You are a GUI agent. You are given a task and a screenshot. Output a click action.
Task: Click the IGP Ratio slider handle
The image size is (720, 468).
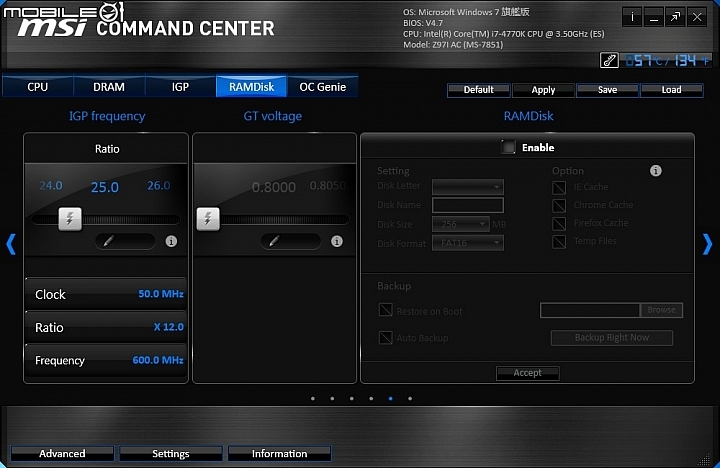tap(70, 219)
